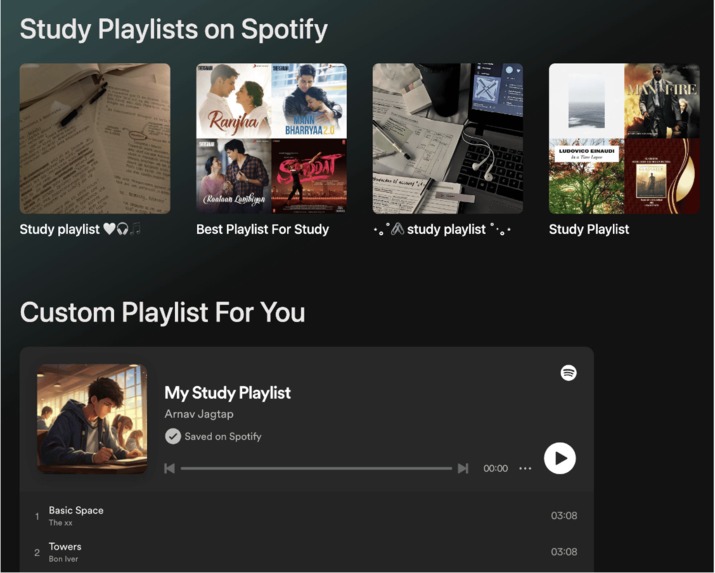Click the Study playlist heart headphones title

[x=80, y=229]
